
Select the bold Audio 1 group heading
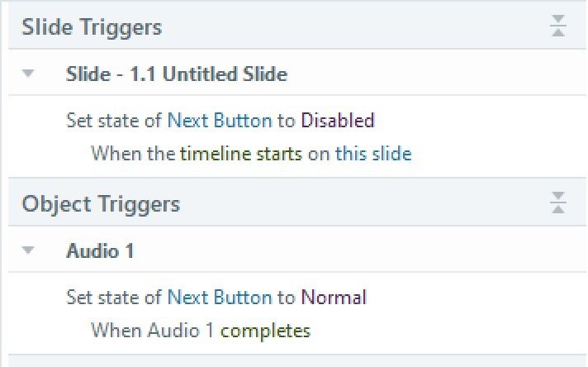click(100, 250)
